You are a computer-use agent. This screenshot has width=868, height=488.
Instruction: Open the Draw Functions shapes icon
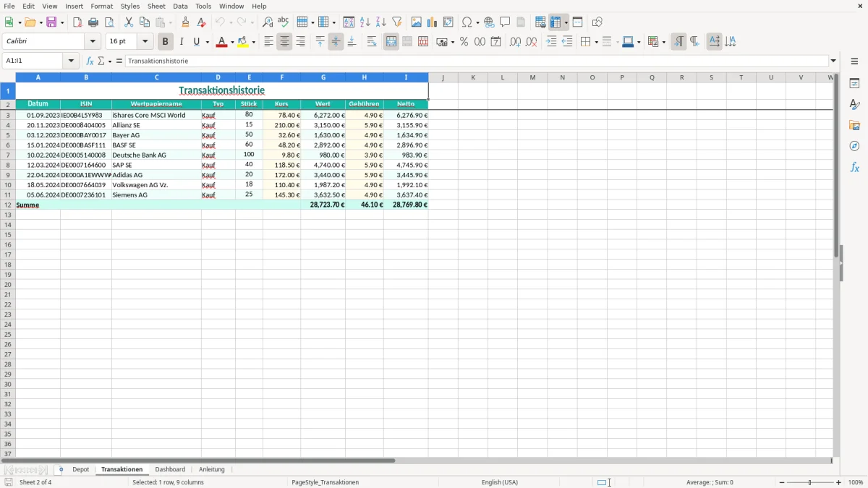[x=597, y=22]
